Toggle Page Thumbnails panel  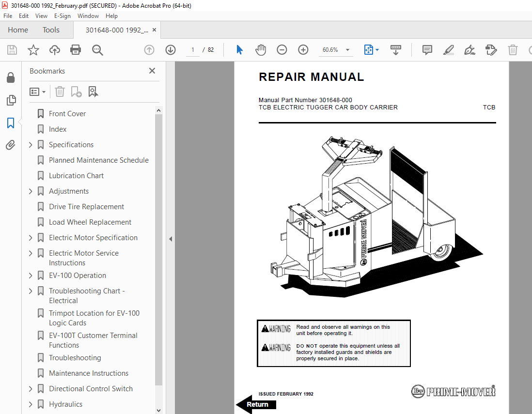click(11, 100)
